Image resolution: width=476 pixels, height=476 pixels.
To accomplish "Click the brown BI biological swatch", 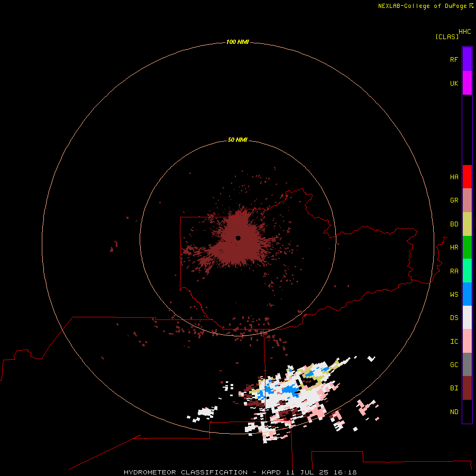I will [467, 388].
